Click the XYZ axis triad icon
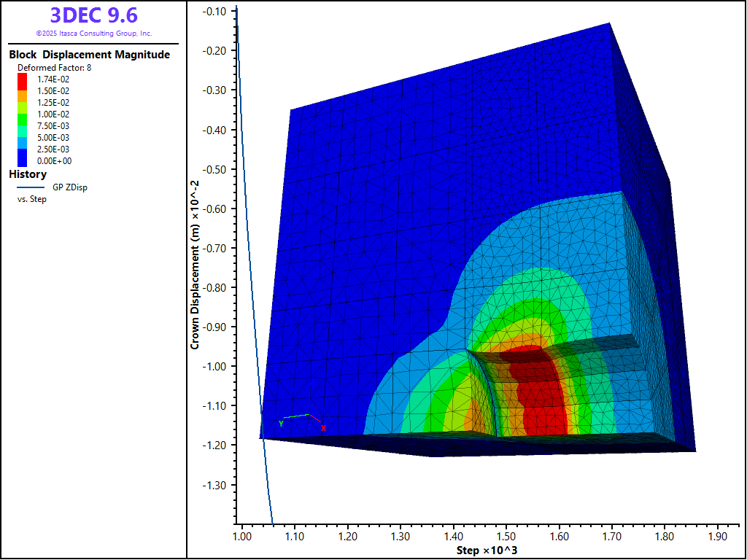This screenshot has width=747, height=560. click(301, 421)
